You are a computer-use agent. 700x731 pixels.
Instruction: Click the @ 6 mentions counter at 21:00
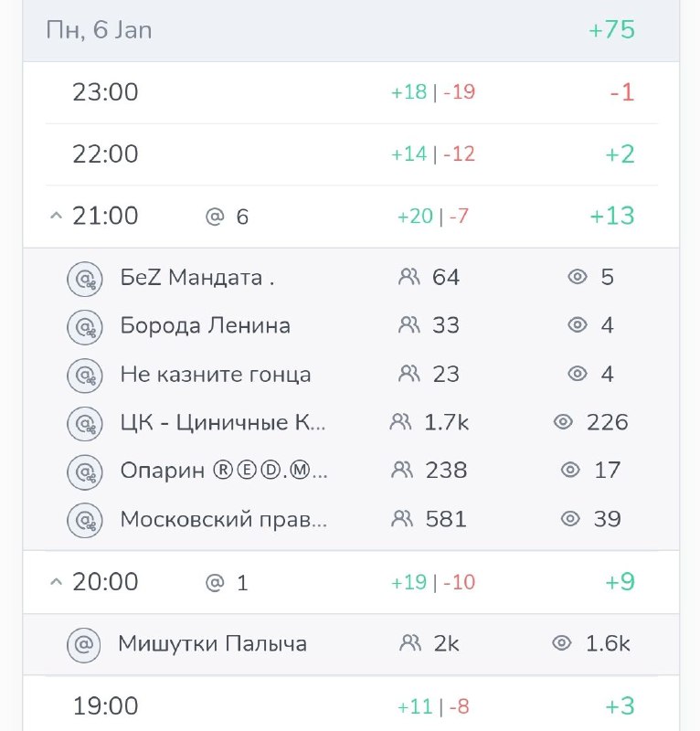point(227,217)
